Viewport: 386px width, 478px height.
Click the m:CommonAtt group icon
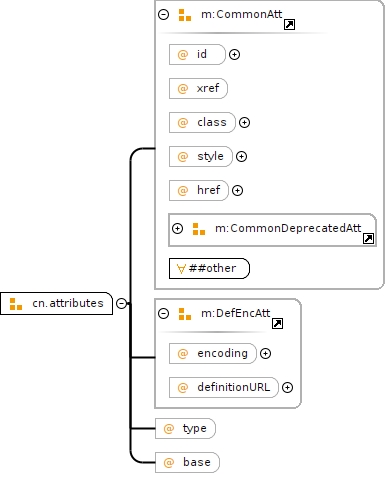click(x=185, y=15)
